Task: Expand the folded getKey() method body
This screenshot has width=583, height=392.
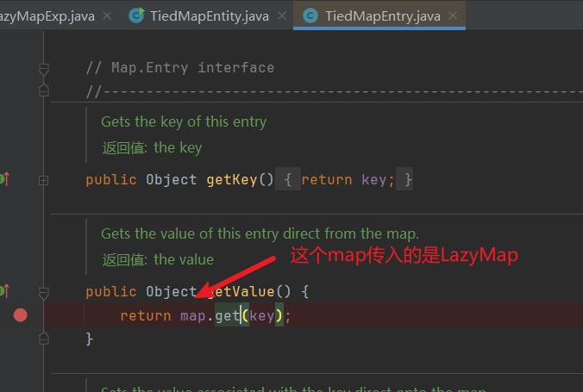Action: [43, 181]
